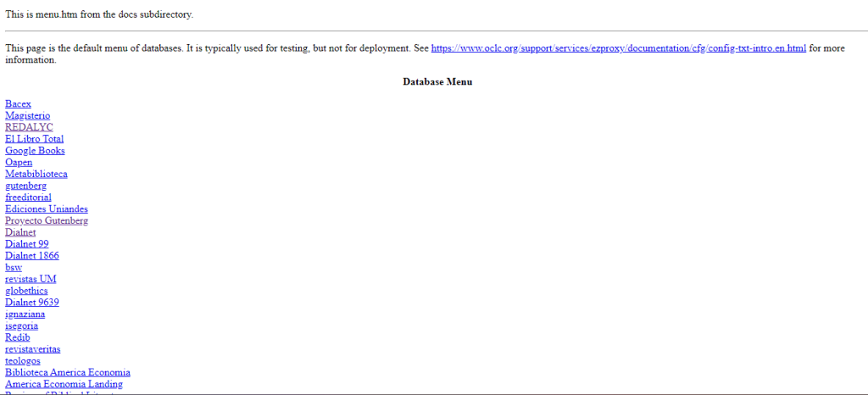Open the Dialnet 99 link
The image size is (868, 395).
tap(26, 244)
